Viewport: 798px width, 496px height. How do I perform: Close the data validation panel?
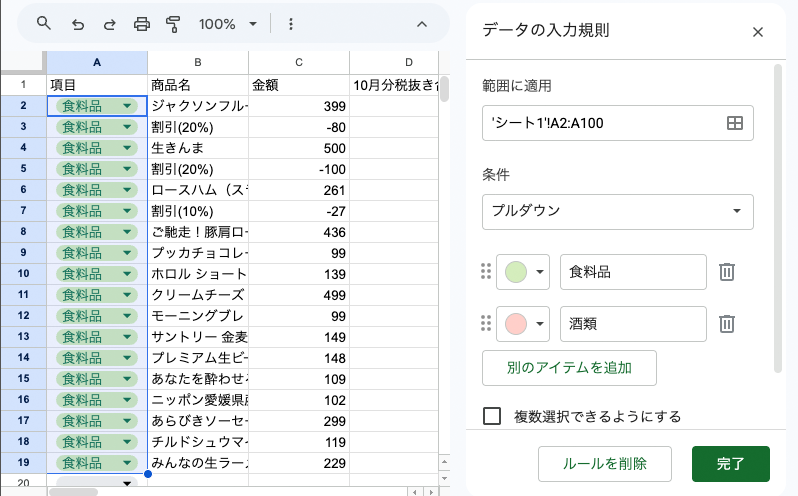[757, 32]
